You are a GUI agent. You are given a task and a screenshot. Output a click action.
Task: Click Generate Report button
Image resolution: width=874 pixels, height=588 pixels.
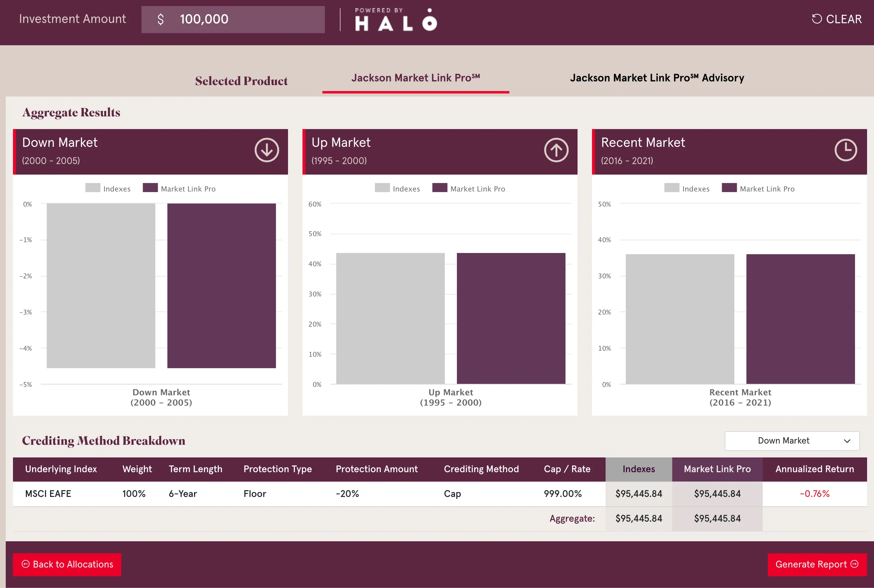[817, 564]
